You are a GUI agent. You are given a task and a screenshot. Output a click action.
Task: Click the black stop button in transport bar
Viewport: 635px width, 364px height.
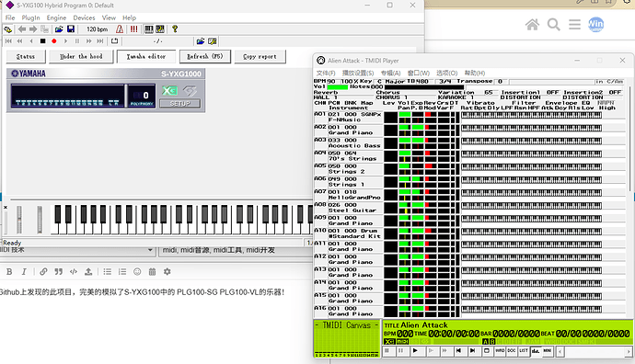[43, 41]
